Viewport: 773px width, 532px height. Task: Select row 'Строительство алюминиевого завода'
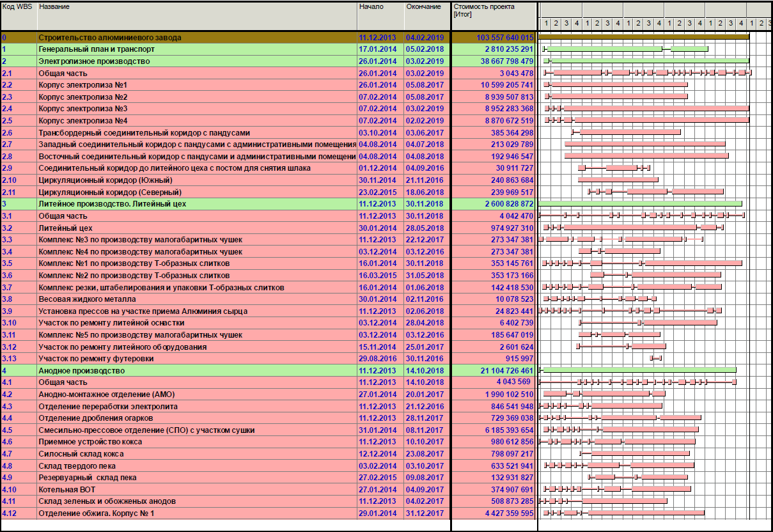[268, 38]
